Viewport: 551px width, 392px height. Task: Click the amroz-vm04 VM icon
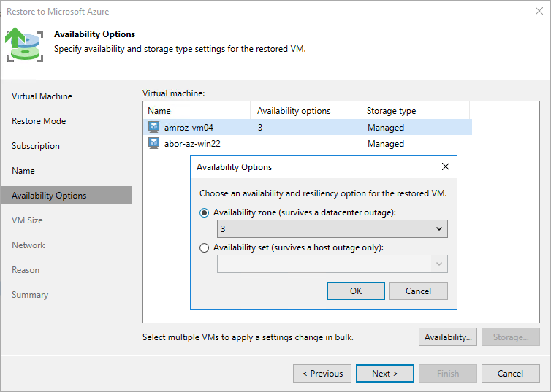point(153,127)
